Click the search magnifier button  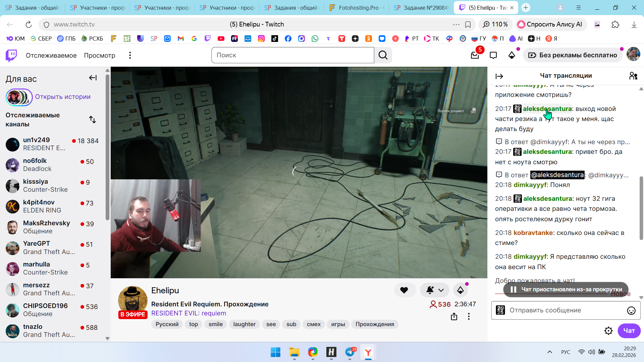pyautogui.click(x=383, y=55)
